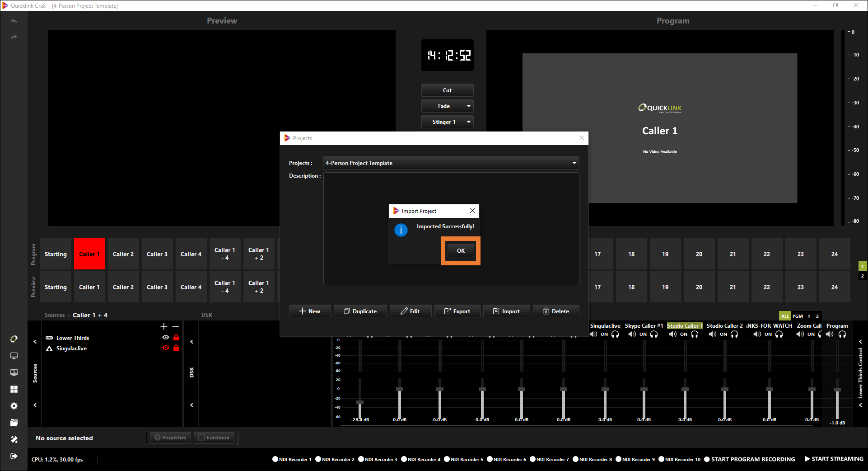The image size is (868, 471).
Task: Click the Export button in Projects
Action: point(457,311)
